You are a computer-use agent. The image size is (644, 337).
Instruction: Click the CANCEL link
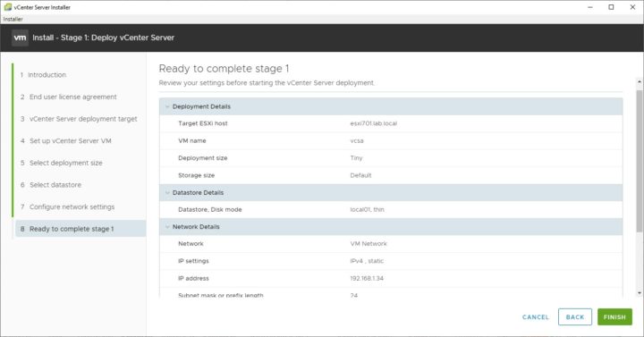(x=535, y=316)
